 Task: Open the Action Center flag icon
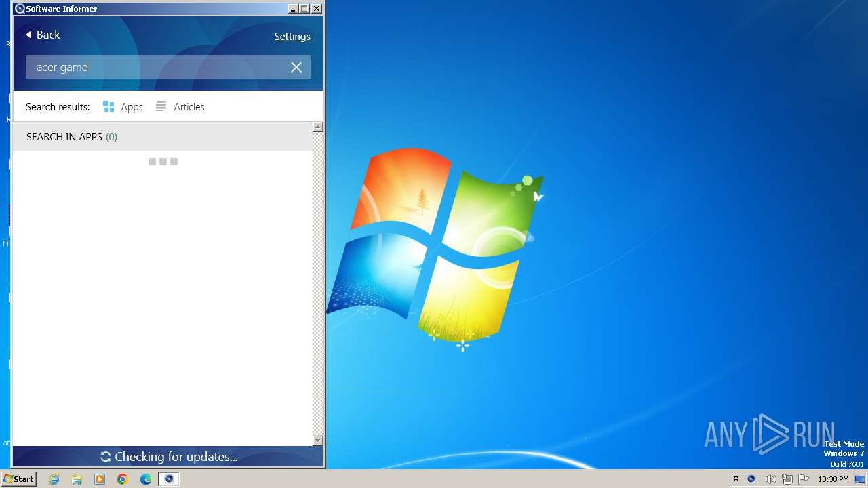tap(804, 479)
